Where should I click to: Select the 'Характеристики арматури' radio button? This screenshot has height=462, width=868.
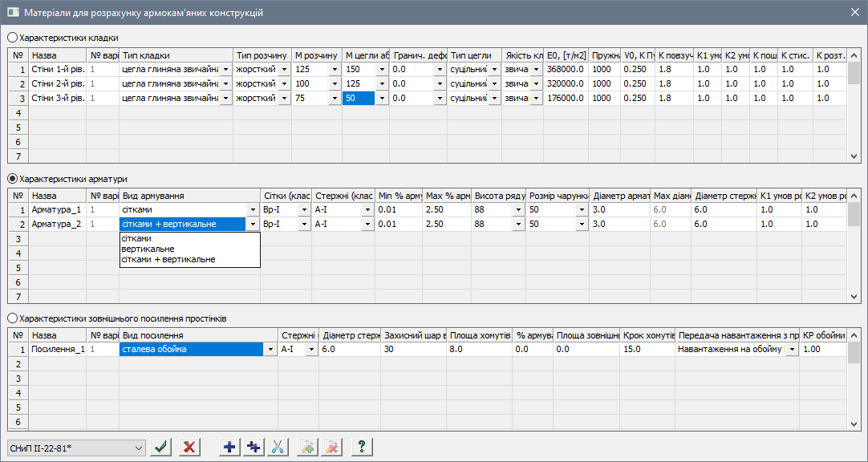(x=12, y=179)
